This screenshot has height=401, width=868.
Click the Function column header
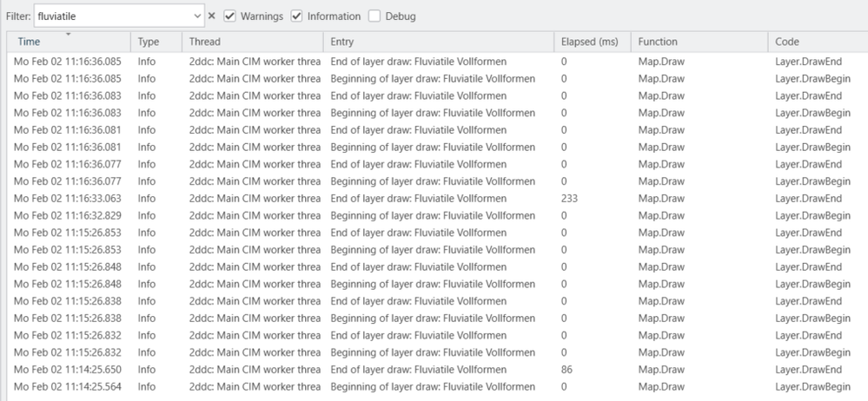tap(699, 42)
